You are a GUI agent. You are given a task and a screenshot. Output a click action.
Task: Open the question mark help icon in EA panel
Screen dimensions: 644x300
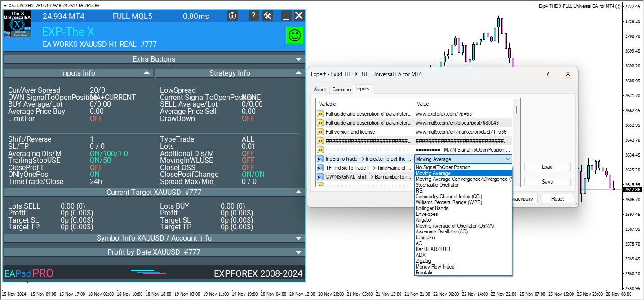pos(253,16)
